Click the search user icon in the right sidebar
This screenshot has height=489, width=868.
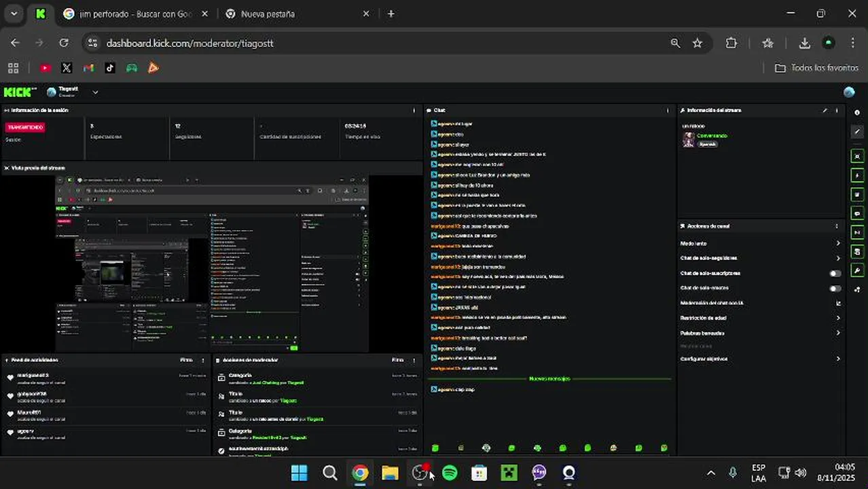point(857,156)
